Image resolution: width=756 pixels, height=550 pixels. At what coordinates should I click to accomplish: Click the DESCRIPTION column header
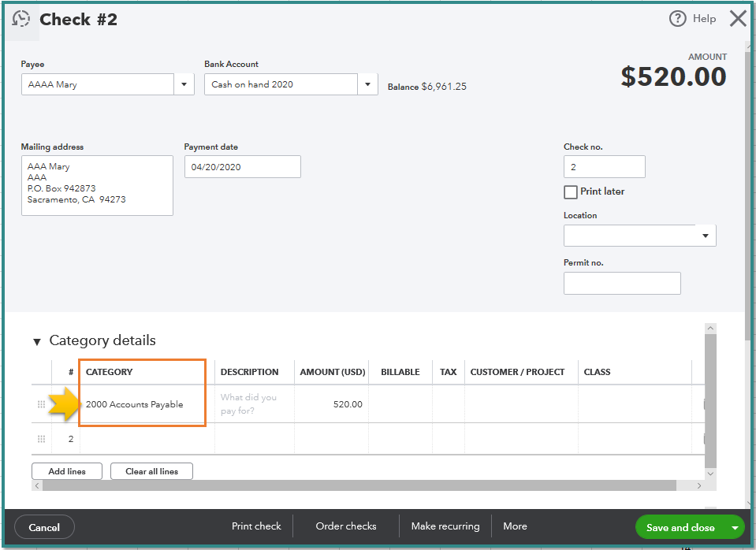[x=249, y=372]
